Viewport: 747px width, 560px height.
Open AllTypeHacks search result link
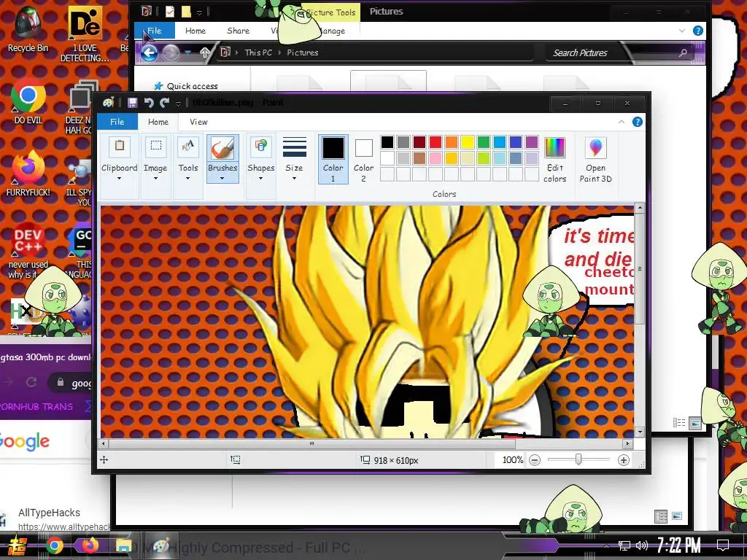[x=49, y=513]
